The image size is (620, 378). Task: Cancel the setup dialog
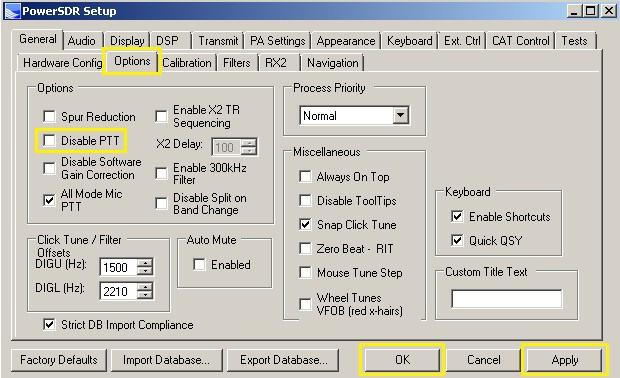(x=484, y=359)
